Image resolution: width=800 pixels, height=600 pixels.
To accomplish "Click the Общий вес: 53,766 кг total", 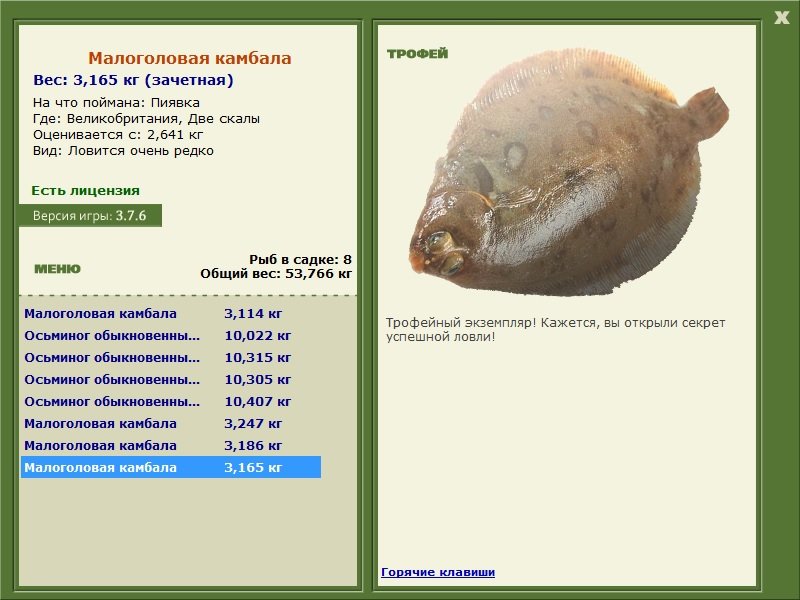I will pyautogui.click(x=276, y=273).
